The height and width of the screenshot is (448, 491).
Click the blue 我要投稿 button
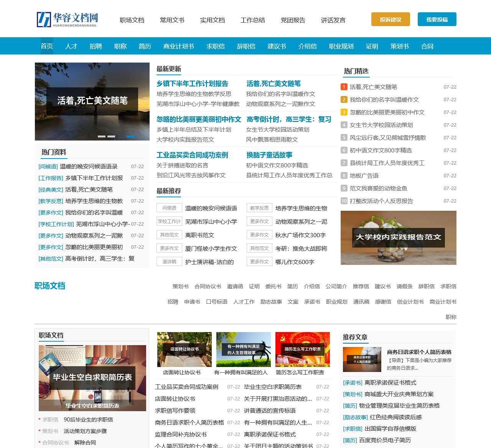pos(437,19)
